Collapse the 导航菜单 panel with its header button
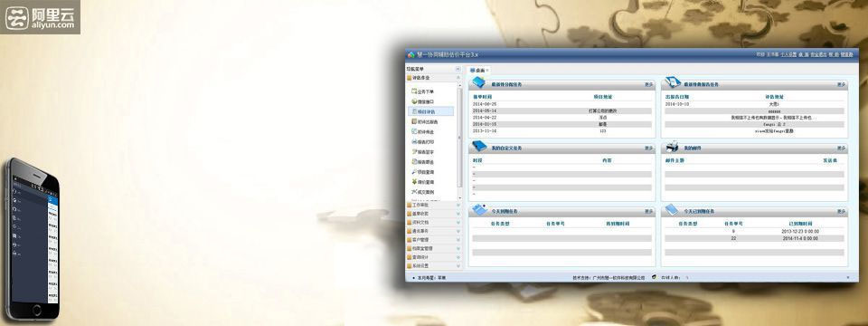This screenshot has height=326, width=868. click(458, 70)
